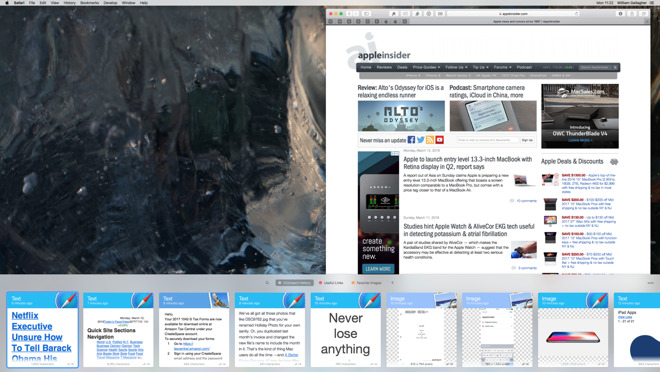
Task: Open AppleInsider's YouTube icon
Action: point(439,140)
